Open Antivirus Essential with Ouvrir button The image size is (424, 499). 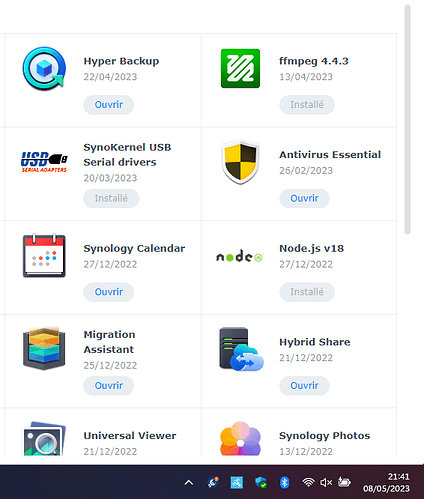pyautogui.click(x=304, y=198)
